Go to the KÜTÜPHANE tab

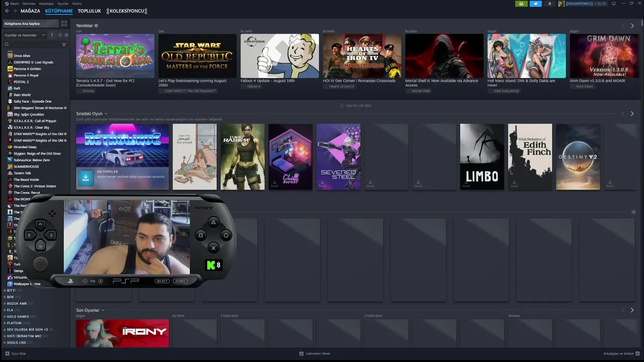[x=59, y=11]
